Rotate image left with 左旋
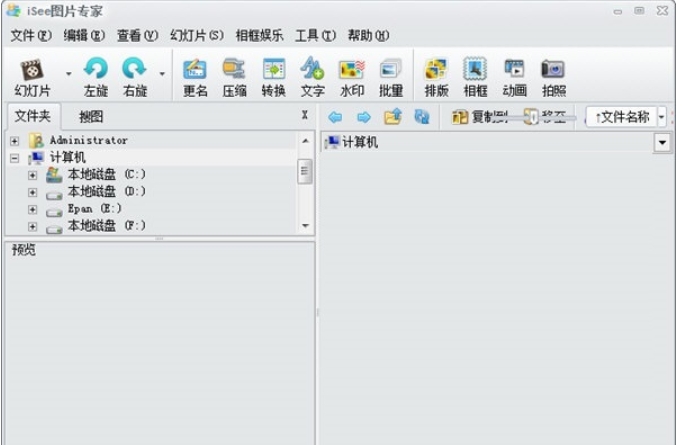This screenshot has width=682, height=445. [96, 78]
